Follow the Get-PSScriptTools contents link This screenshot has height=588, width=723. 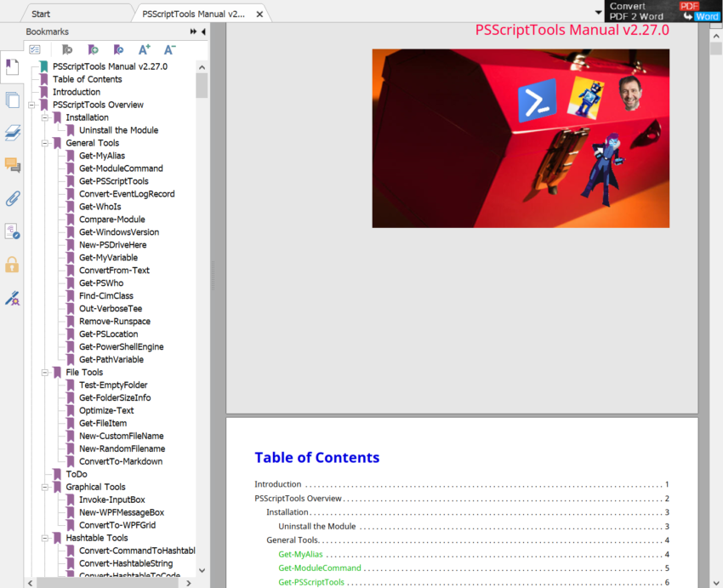tap(311, 582)
